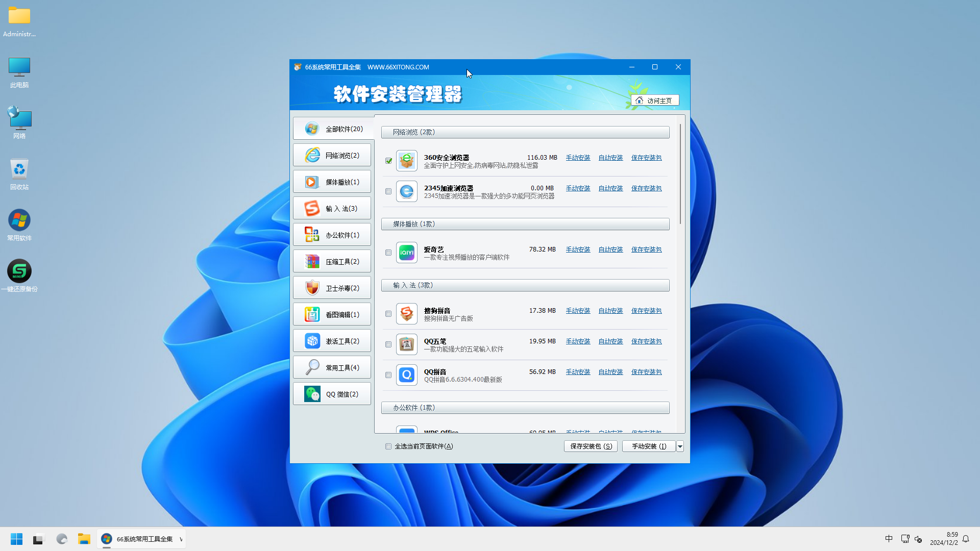Collapse the 输入法 (3款) section header

point(525,285)
